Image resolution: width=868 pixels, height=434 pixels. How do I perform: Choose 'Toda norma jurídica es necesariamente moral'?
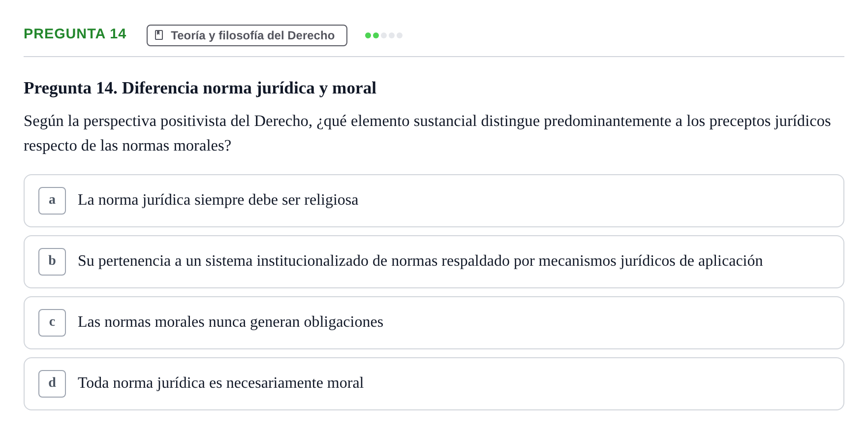pos(434,384)
